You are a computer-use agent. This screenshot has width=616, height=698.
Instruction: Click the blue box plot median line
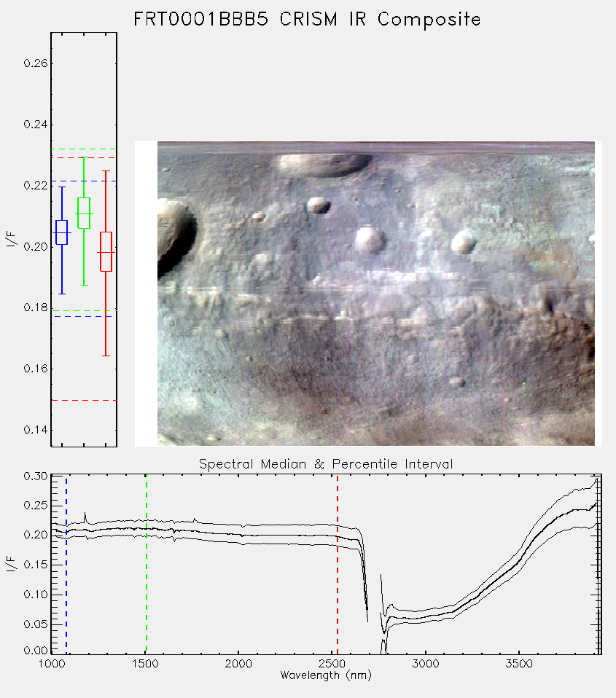[61, 233]
